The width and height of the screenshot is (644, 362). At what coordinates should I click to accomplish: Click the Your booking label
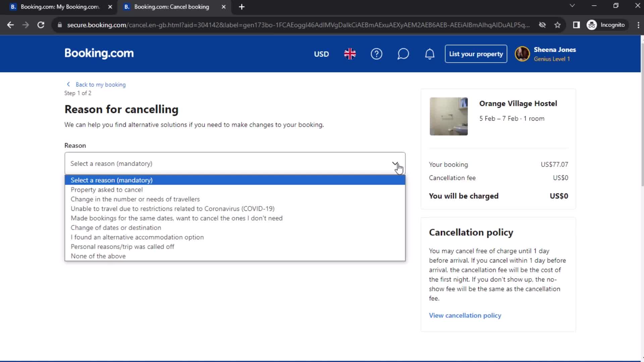[448, 165]
